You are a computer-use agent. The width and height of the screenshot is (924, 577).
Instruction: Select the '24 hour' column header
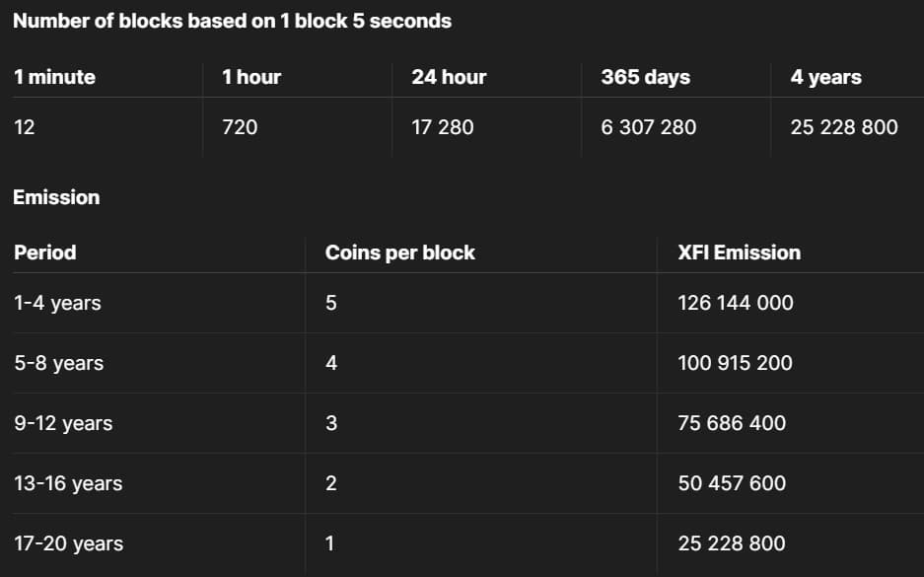(449, 77)
